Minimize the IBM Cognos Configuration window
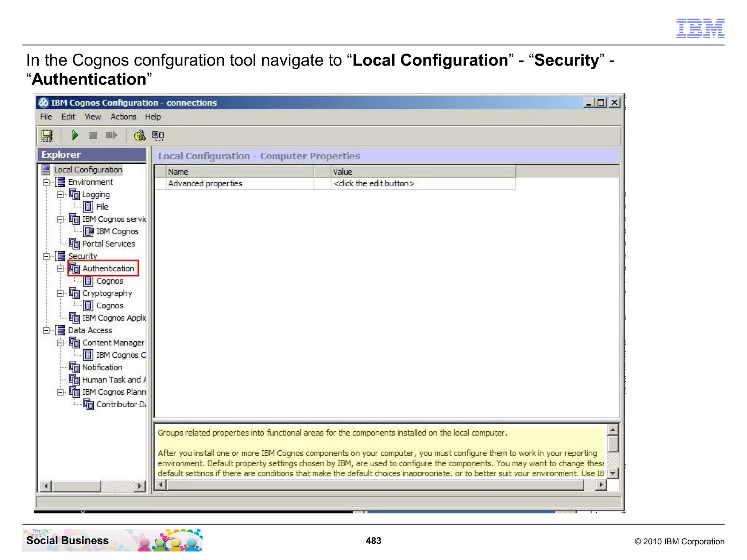Viewport: 747px width, 560px height. tap(589, 103)
